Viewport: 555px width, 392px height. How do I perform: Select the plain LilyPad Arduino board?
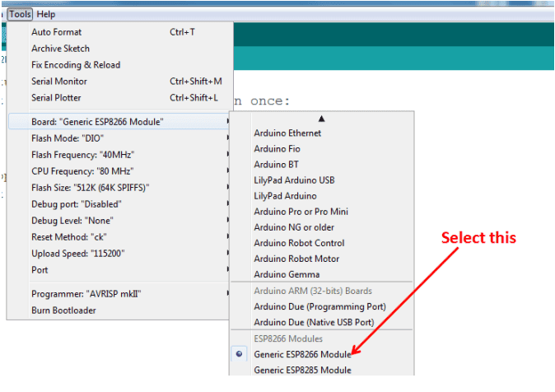(322, 196)
